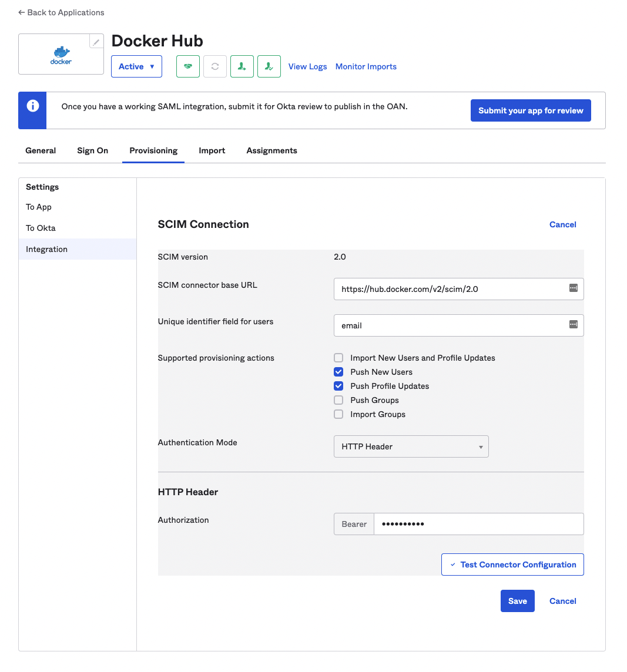Enable Import New Users and Profile Updates

[x=339, y=358]
